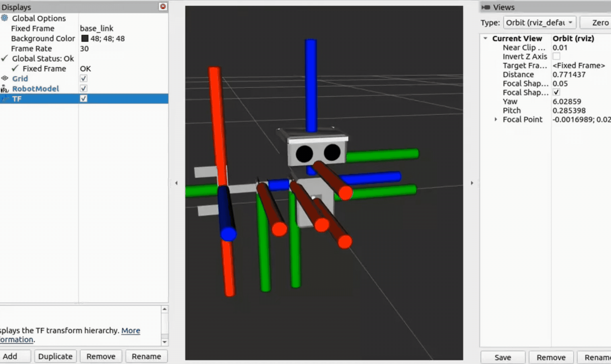Click the Fixed Frame OK status value
Image resolution: width=611 pixels, height=364 pixels.
[x=85, y=68]
